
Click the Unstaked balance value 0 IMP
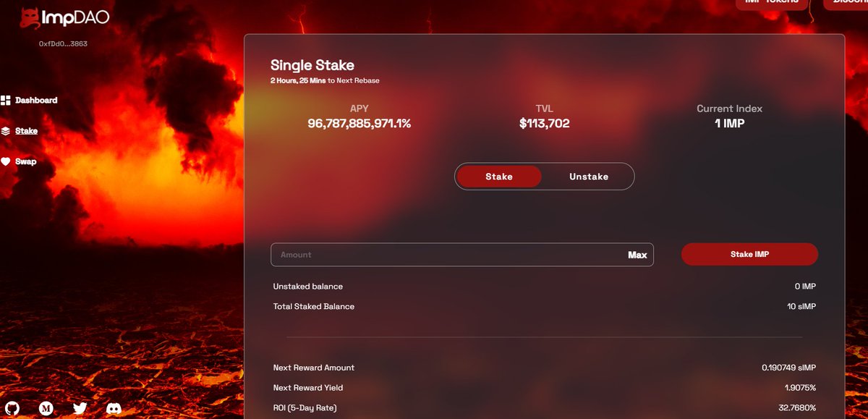pos(805,287)
